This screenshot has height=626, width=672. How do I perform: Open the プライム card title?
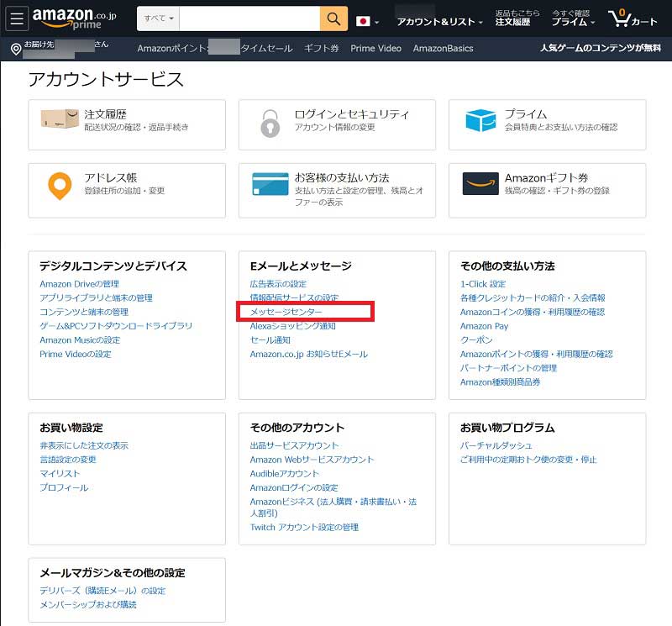tap(526, 114)
